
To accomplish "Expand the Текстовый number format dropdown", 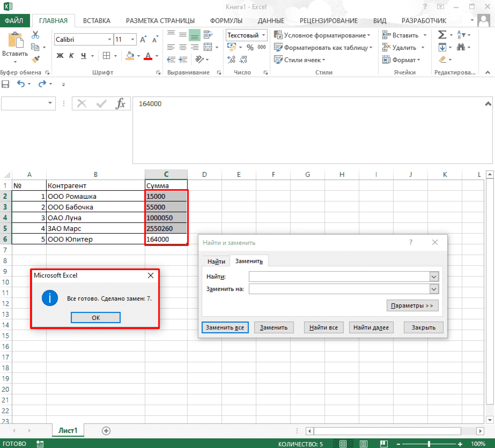I will (264, 35).
